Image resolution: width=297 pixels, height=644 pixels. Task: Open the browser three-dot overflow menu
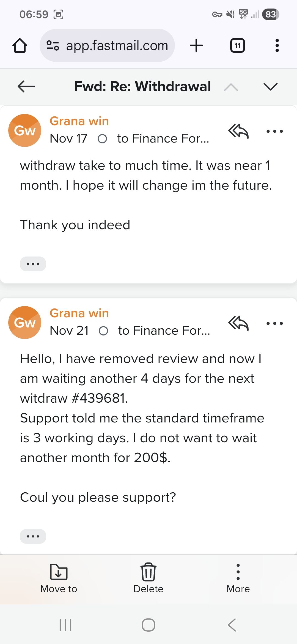click(277, 46)
